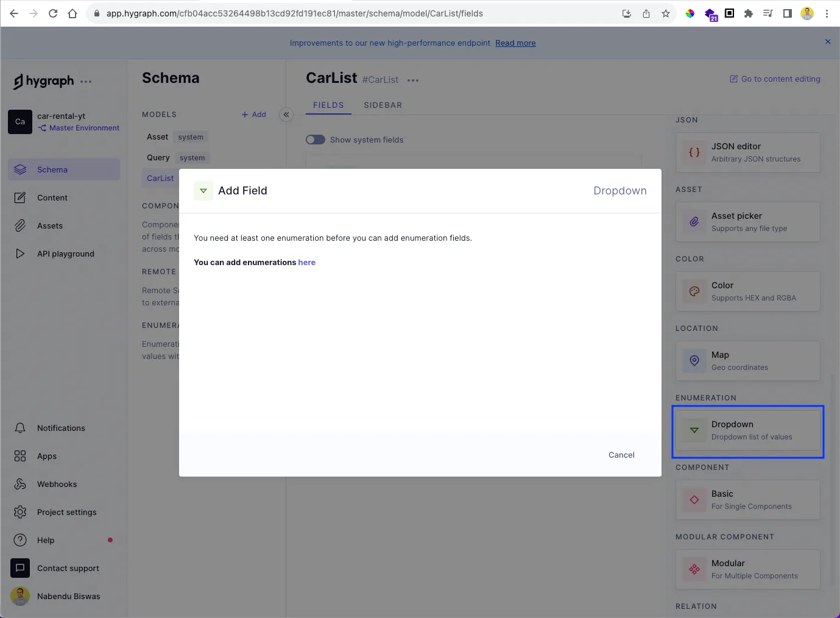Toggle Show system fields switch

(316, 140)
